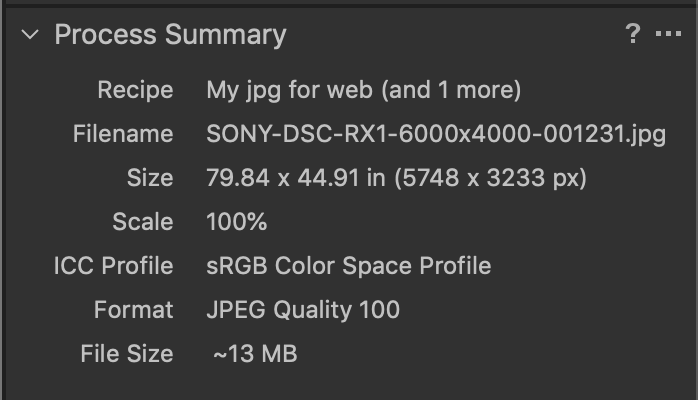The width and height of the screenshot is (698, 400).
Task: Collapse the Process Summary panel chevron
Action: point(30,35)
